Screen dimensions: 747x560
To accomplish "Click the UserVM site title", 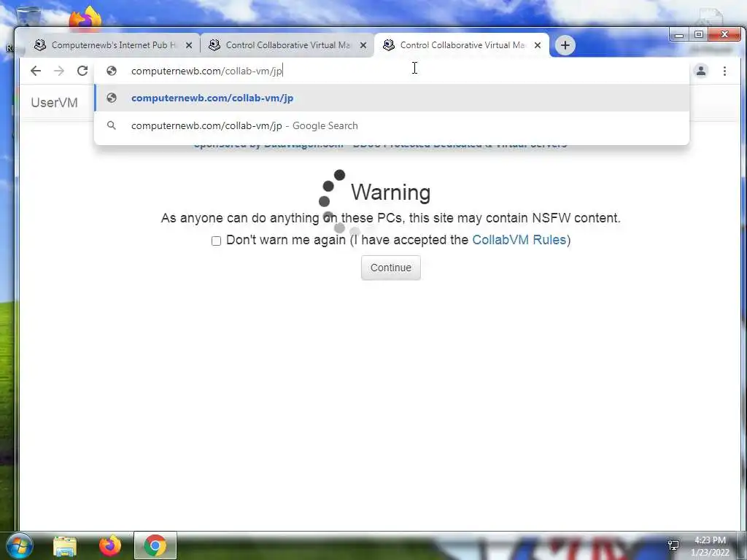I will click(54, 102).
